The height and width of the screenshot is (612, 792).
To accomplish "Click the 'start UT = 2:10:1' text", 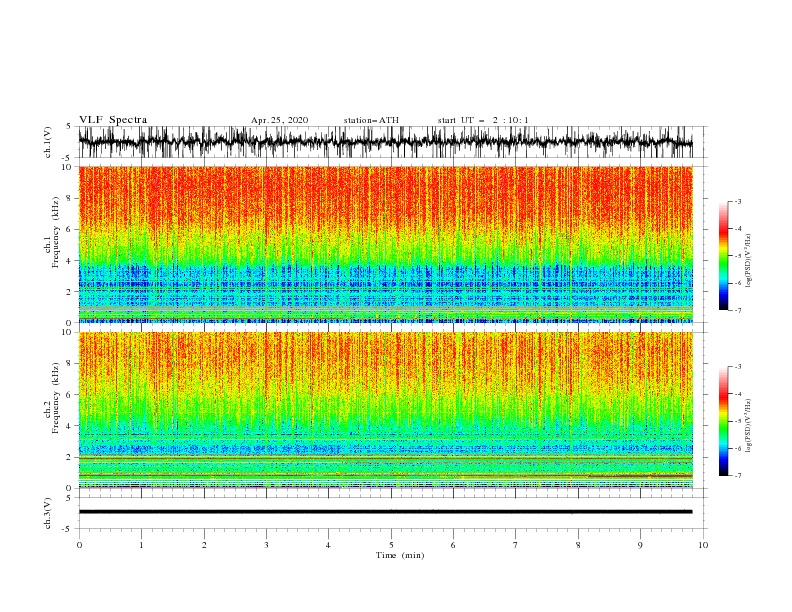I will click(483, 120).
